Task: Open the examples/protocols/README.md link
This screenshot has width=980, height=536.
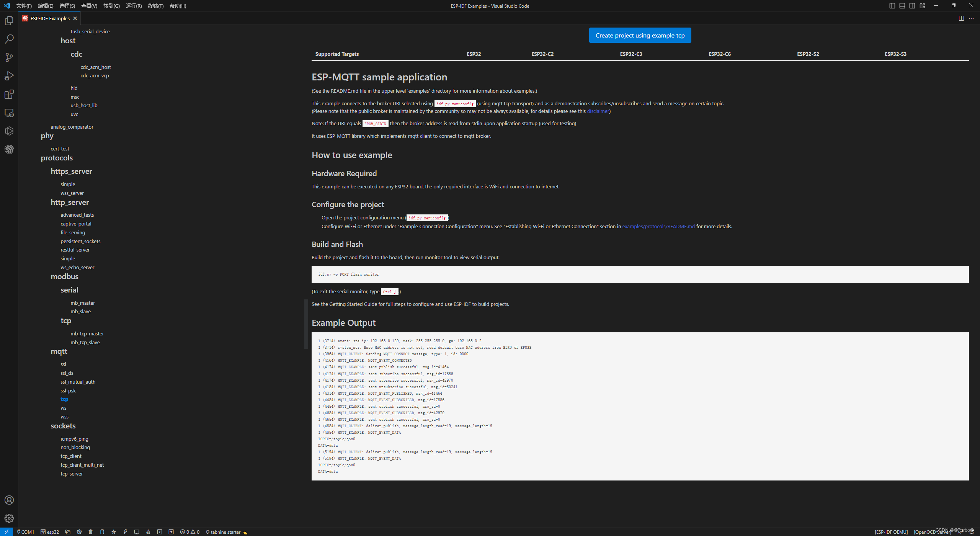Action: click(x=658, y=227)
